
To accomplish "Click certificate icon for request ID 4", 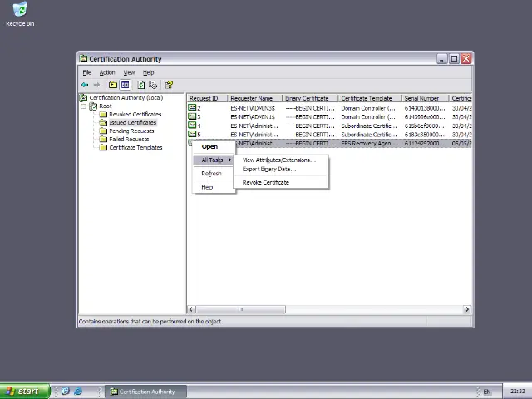I will click(x=192, y=126).
